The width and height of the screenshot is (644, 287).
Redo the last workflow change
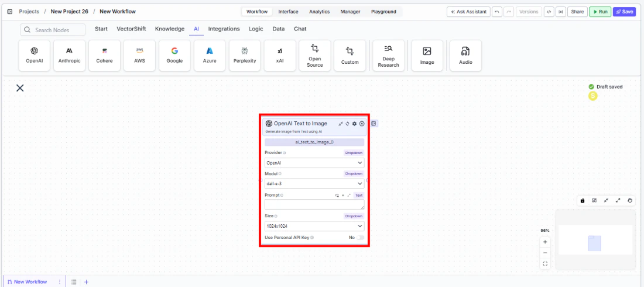pyautogui.click(x=509, y=12)
